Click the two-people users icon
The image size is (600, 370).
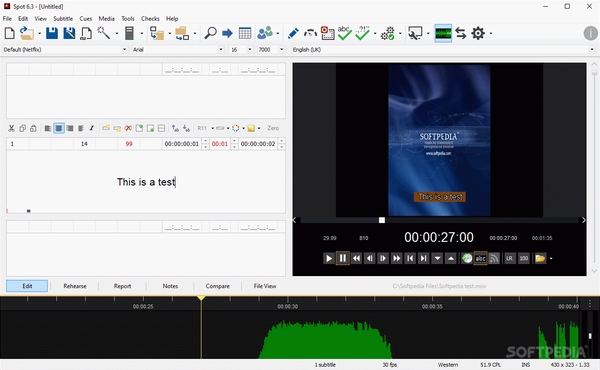(x=265, y=33)
